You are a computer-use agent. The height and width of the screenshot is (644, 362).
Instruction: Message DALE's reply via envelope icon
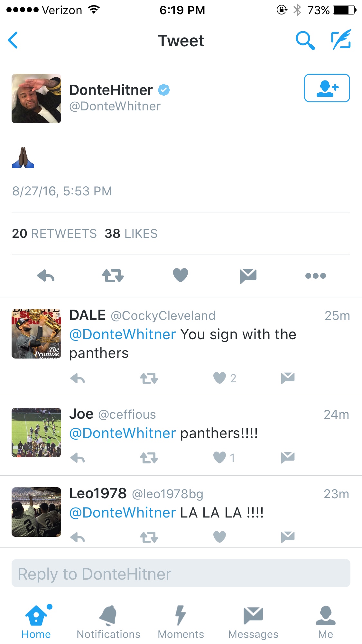point(288,378)
